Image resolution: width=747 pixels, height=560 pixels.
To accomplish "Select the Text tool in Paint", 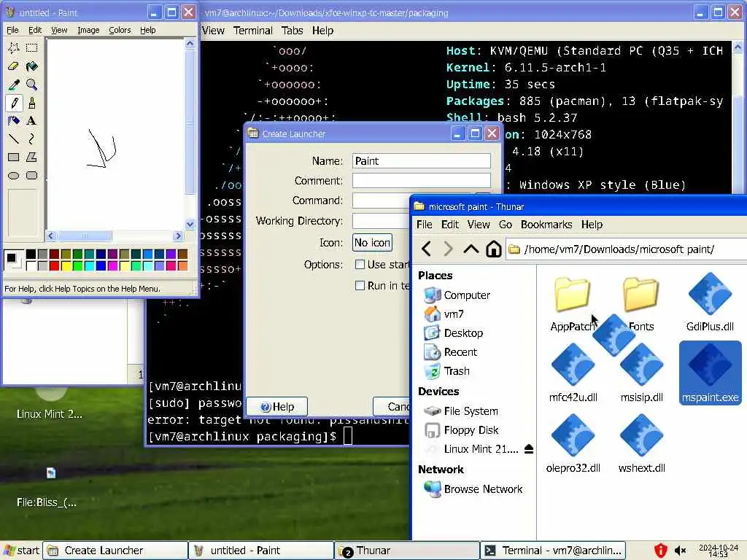I will 32,120.
